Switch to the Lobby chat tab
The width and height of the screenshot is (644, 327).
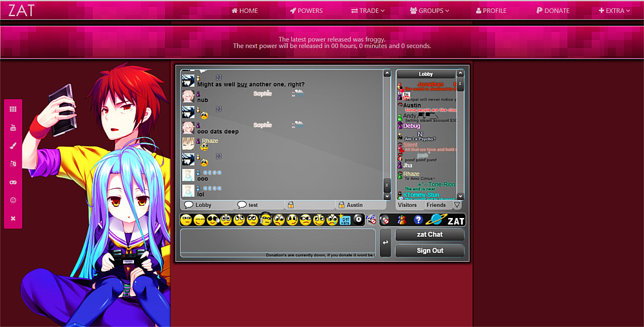coord(208,205)
